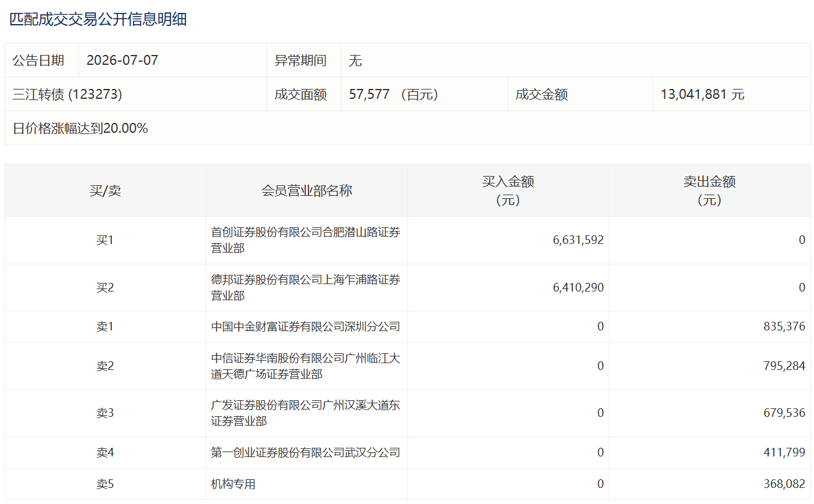Select the 成交面额 label
The image size is (814, 504).
click(x=300, y=94)
